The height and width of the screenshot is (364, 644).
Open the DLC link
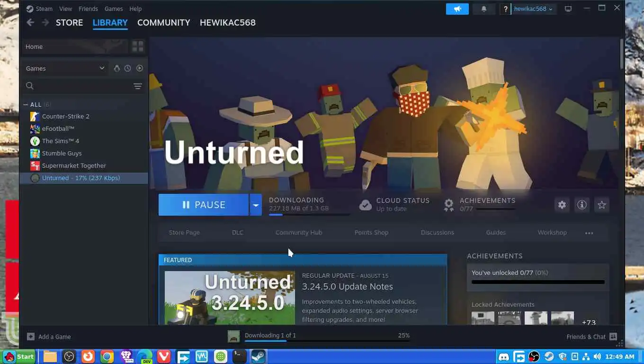[238, 232]
